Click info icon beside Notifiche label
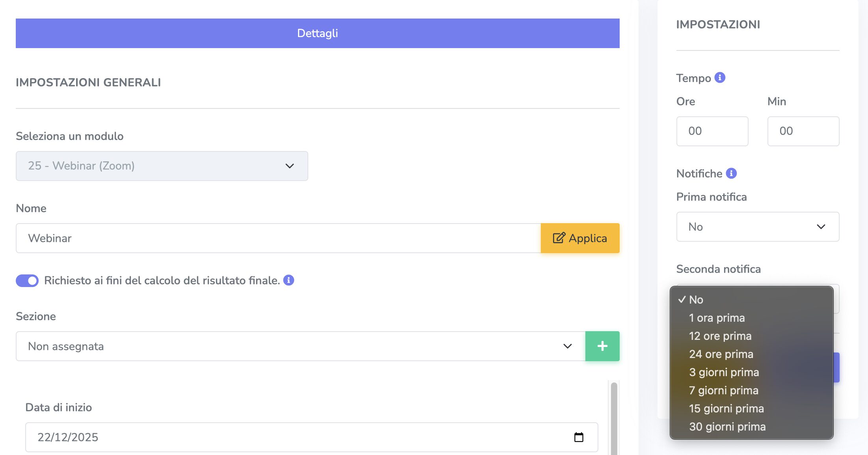The image size is (868, 455). click(731, 173)
